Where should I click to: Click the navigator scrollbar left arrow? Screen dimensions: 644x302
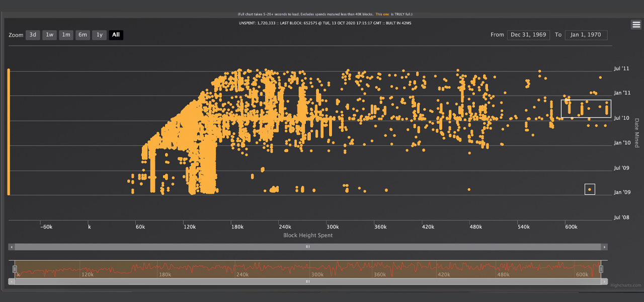(x=12, y=282)
